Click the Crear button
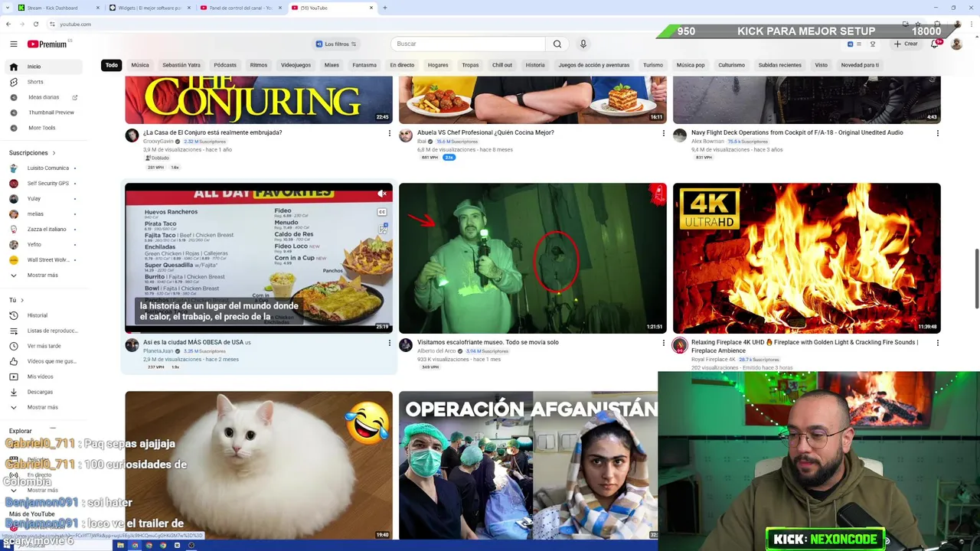Viewport: 980px width, 551px height. [906, 44]
